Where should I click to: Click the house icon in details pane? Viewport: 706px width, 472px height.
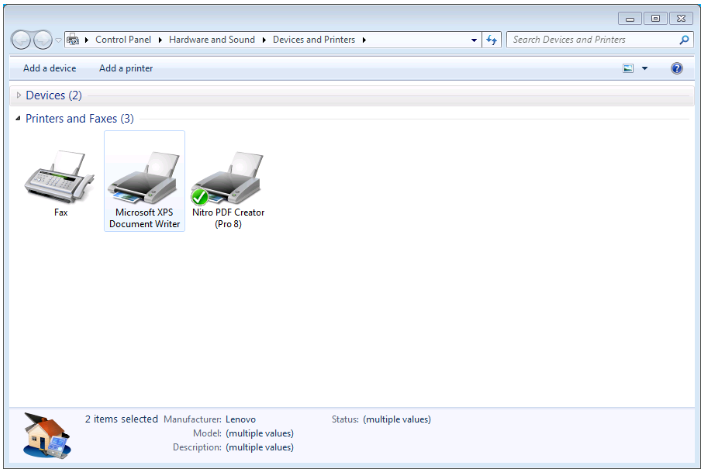click(x=47, y=436)
